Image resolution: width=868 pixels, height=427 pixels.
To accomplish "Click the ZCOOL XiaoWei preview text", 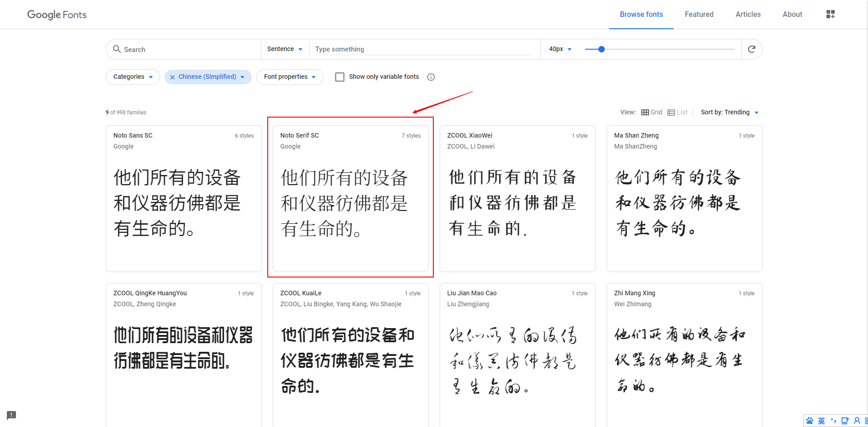I will click(x=512, y=203).
